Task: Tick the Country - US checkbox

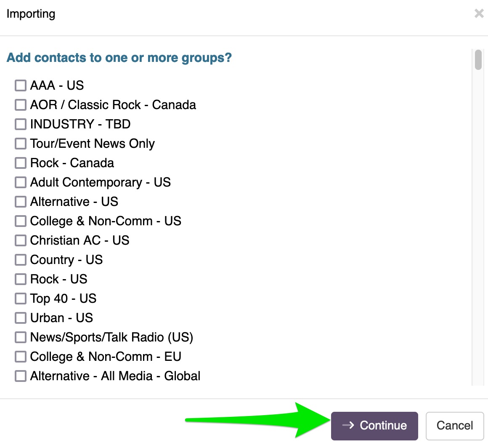Action: pos(21,260)
